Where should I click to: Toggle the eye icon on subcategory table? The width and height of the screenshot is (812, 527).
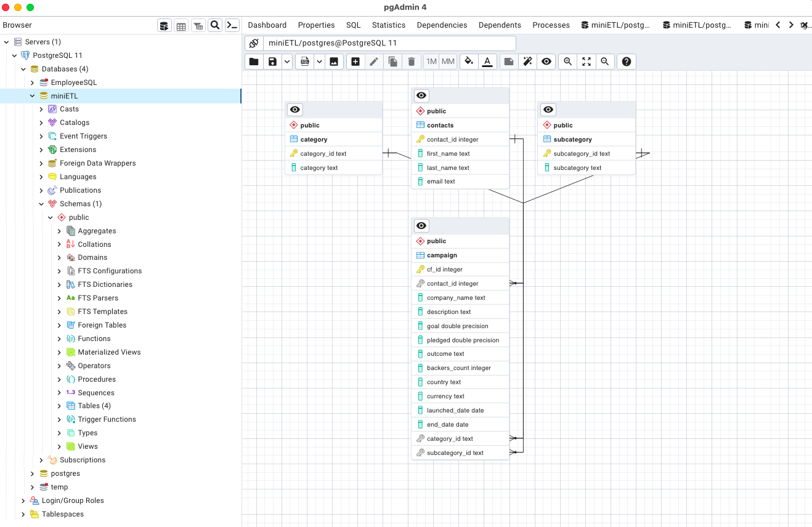point(548,109)
